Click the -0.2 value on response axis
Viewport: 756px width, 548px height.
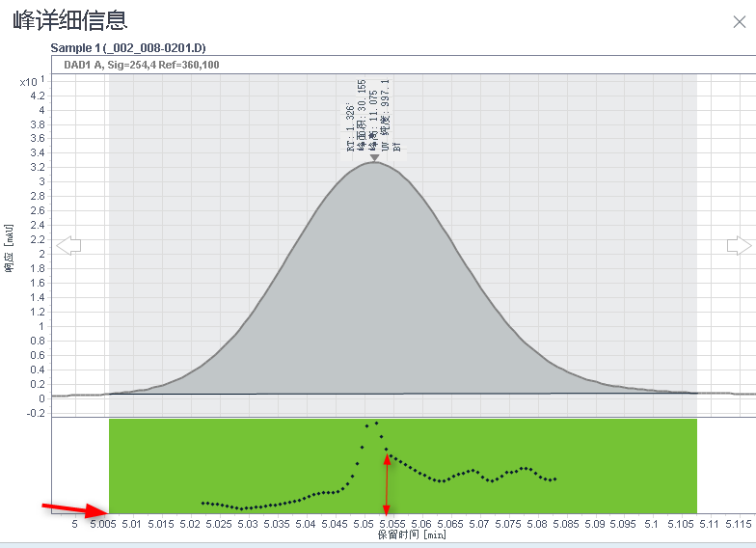click(35, 413)
